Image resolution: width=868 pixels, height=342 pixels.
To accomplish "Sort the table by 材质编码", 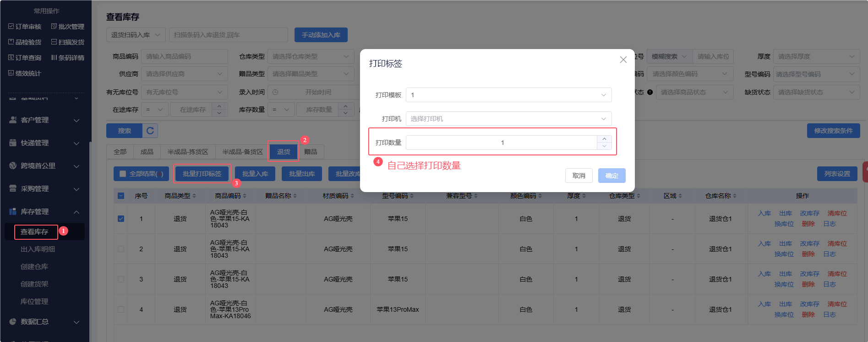I will (352, 196).
